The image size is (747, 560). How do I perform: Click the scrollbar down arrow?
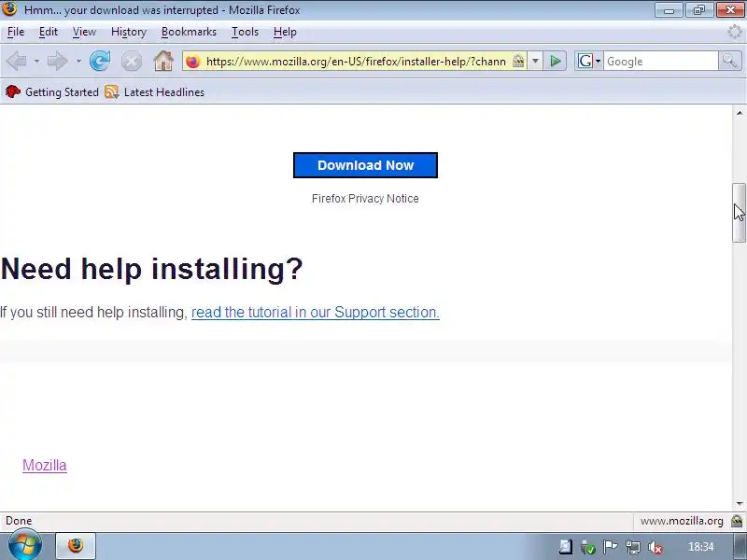tap(740, 503)
